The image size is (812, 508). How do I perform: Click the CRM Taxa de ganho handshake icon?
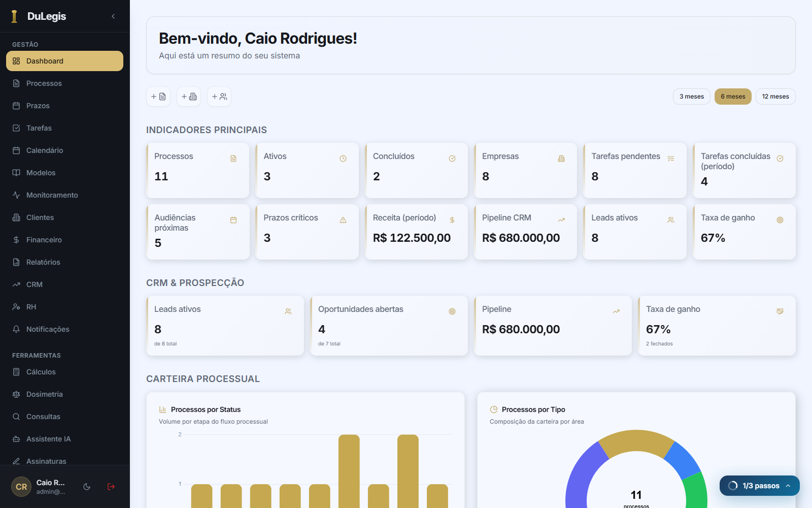[780, 311]
